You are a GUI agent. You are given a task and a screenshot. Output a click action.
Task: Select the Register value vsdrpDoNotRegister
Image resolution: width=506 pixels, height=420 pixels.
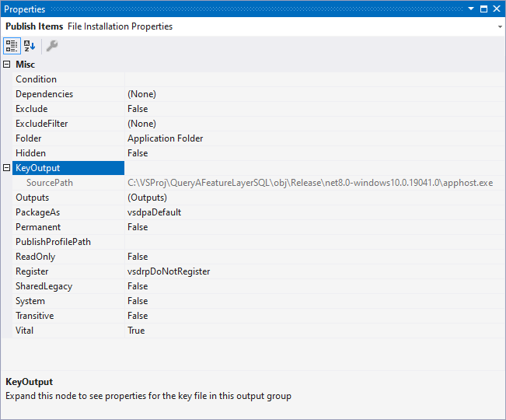[169, 271]
